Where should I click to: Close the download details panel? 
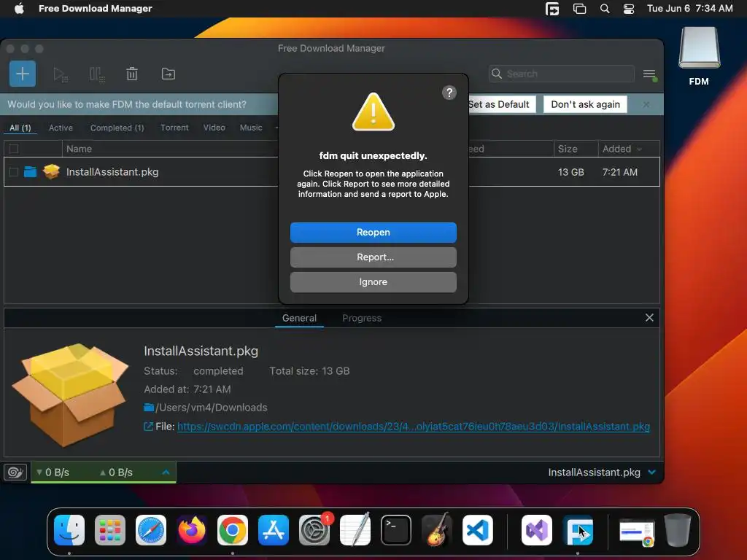649,318
